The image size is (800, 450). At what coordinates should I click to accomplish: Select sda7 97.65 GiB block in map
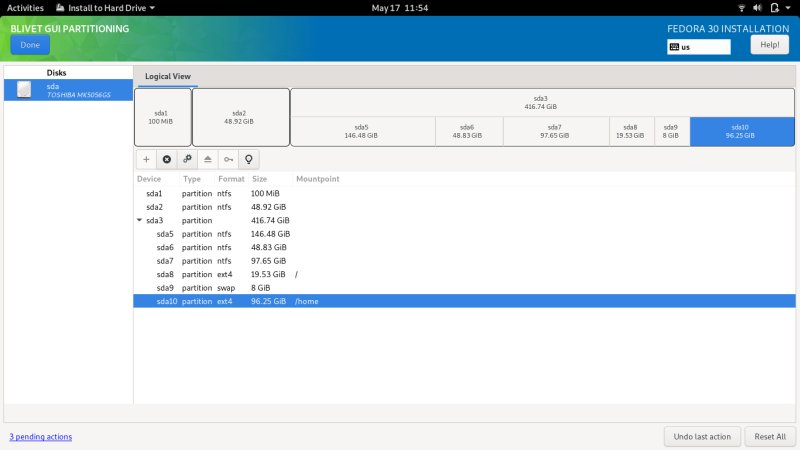(556, 132)
